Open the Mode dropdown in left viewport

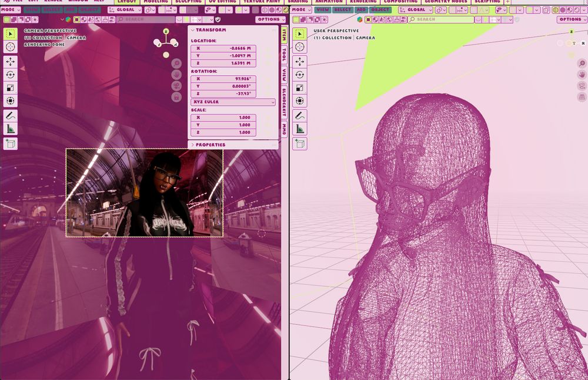click(x=11, y=10)
